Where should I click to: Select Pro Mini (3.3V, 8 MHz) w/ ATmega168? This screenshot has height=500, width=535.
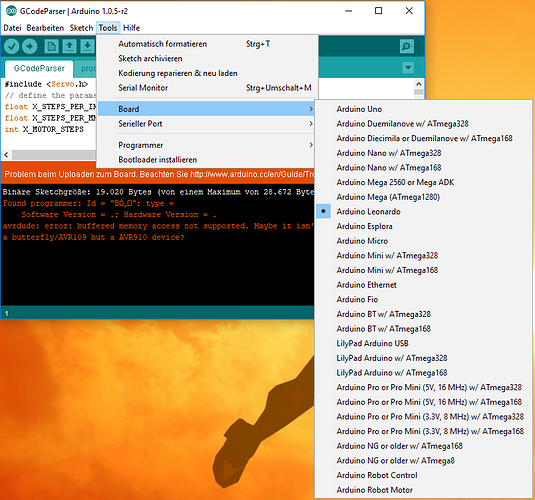coord(424,432)
